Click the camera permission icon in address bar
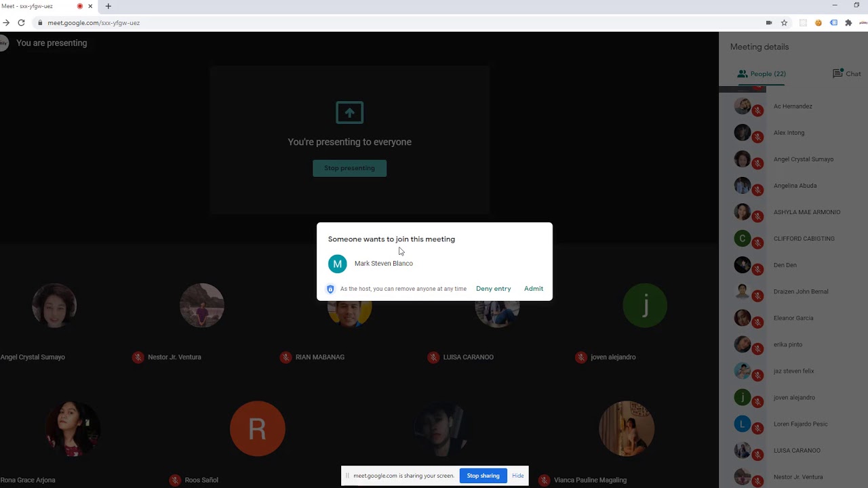 click(769, 22)
